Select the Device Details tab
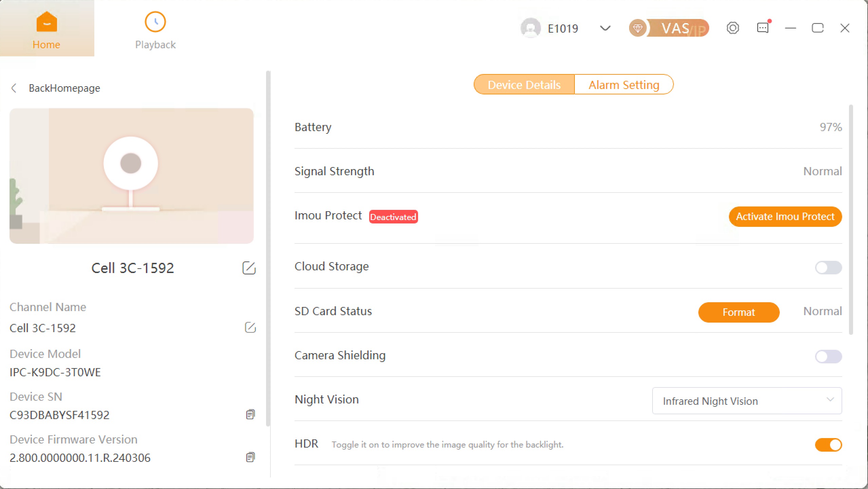Screen dimensions: 868x489 click(524, 85)
